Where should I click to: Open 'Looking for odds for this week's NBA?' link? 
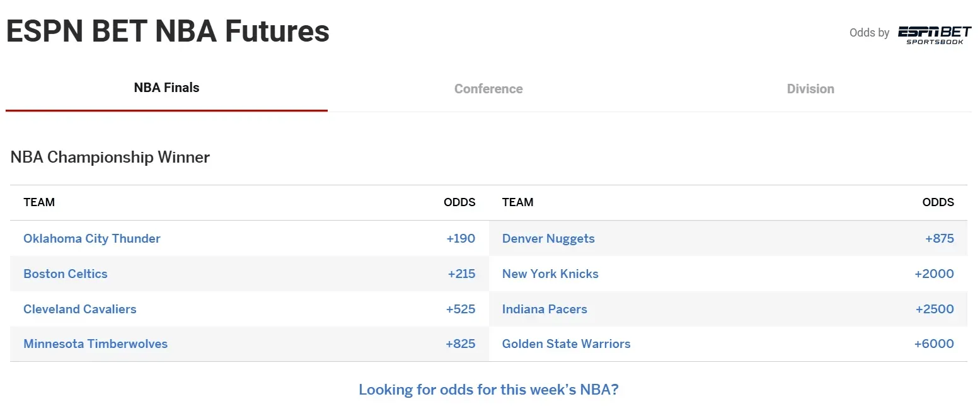[x=488, y=390]
